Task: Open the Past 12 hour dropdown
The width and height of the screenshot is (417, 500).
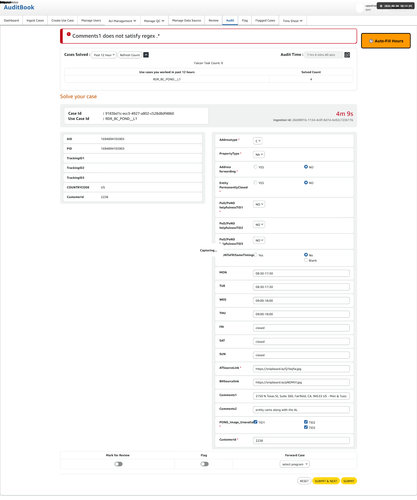Action: (x=104, y=55)
